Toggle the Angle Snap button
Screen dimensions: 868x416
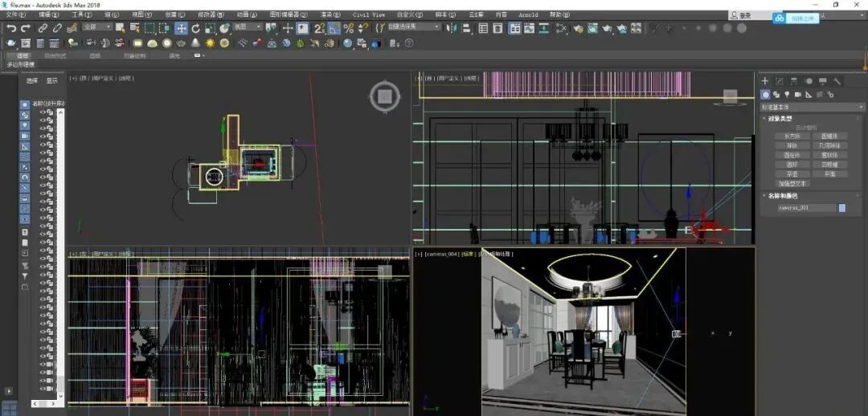[334, 28]
